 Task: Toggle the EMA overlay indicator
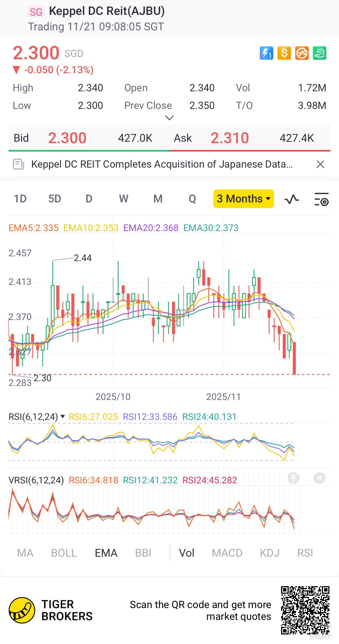pyautogui.click(x=106, y=553)
